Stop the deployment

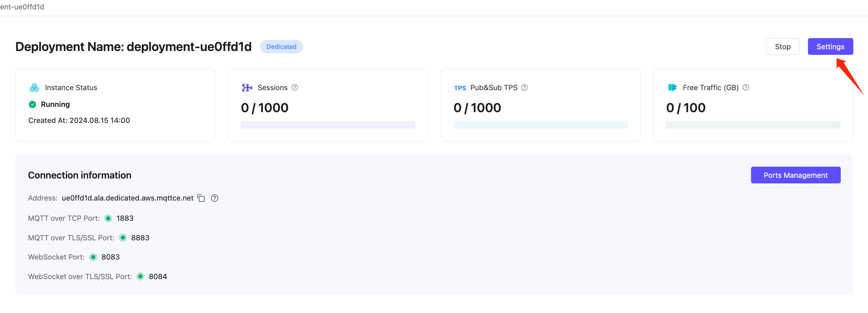coord(782,47)
